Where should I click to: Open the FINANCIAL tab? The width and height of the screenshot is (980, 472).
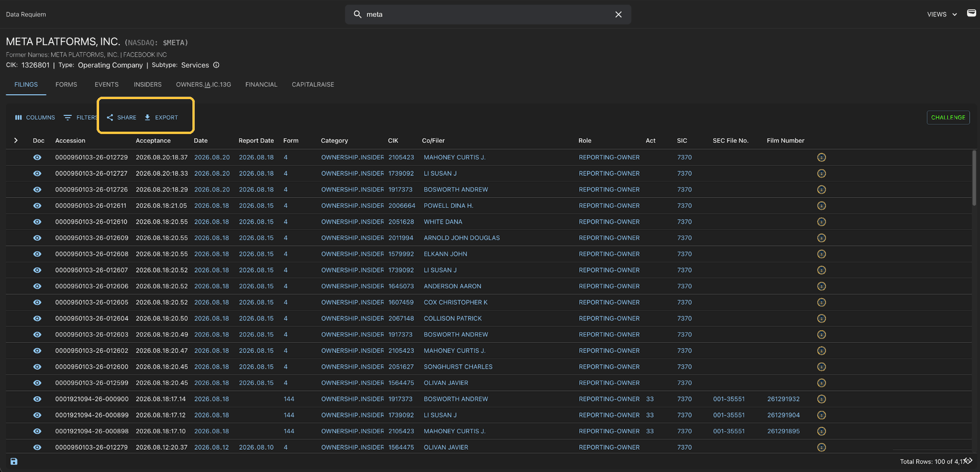click(261, 84)
